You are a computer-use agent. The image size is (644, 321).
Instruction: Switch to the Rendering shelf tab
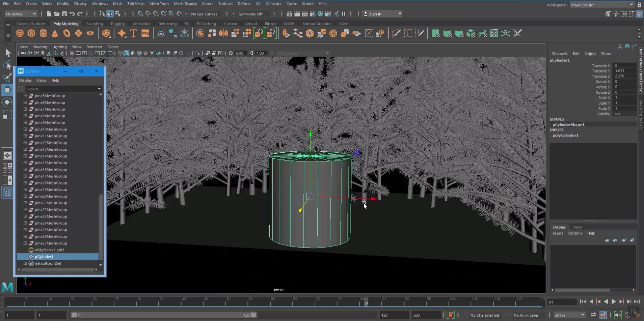click(167, 24)
